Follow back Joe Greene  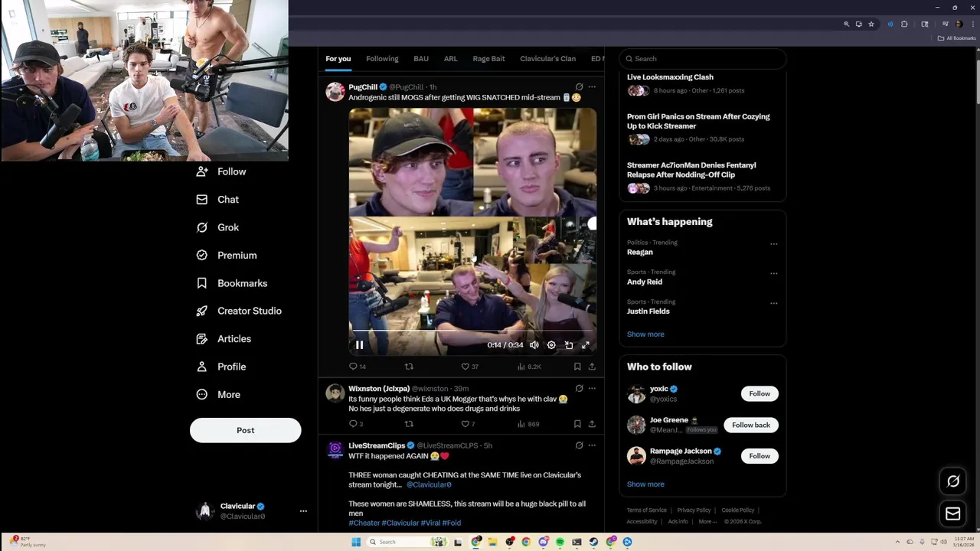pyautogui.click(x=751, y=425)
